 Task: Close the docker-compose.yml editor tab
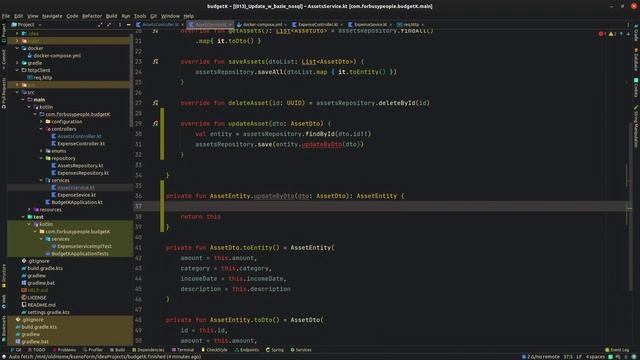point(285,25)
